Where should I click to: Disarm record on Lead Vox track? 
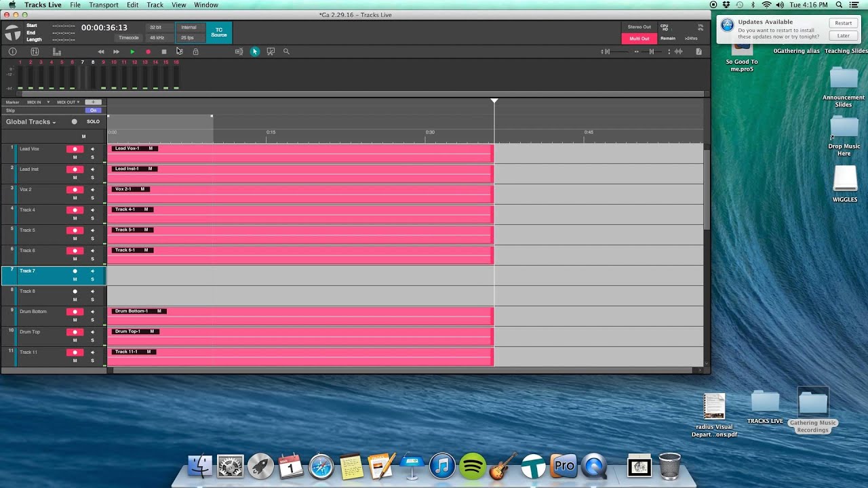75,149
